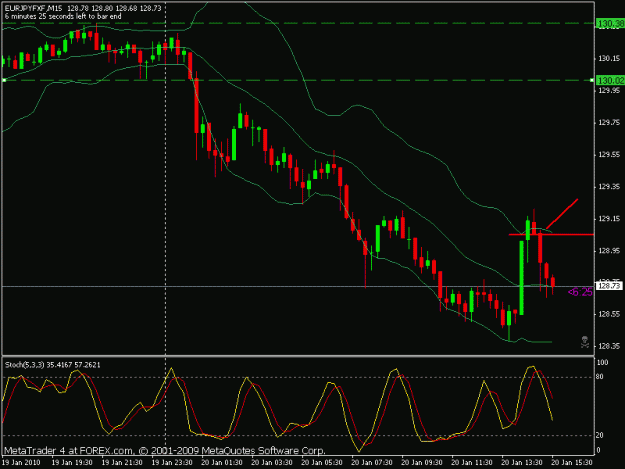Select the purple <6:25 countdown label
This screenshot has width=625, height=469.
[x=580, y=292]
